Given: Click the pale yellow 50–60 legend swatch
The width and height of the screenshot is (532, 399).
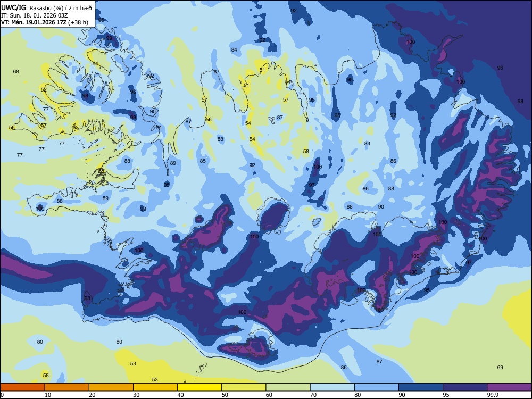Looking at the screenshot, I should click(244, 387).
